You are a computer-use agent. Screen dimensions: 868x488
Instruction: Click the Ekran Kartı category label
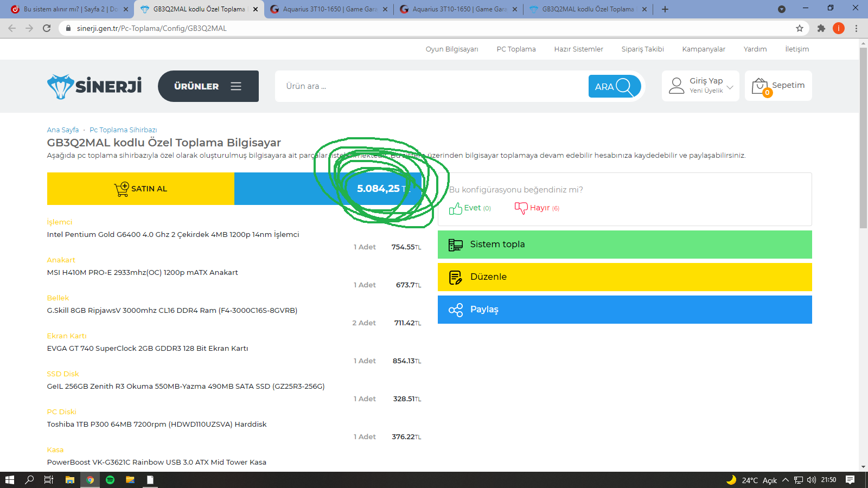coord(67,336)
